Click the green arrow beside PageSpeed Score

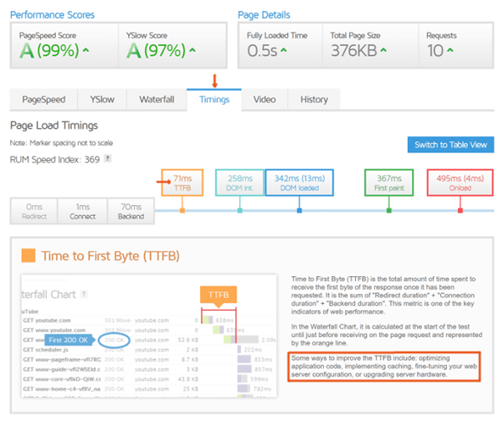[x=86, y=53]
